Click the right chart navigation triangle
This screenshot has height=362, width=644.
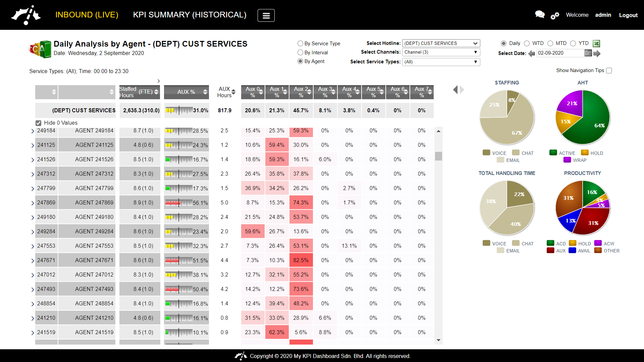pyautogui.click(x=462, y=89)
